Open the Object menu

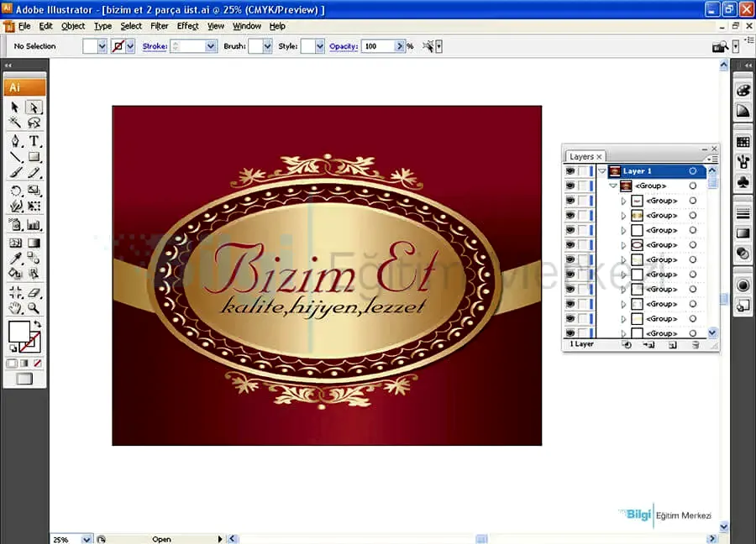[73, 26]
